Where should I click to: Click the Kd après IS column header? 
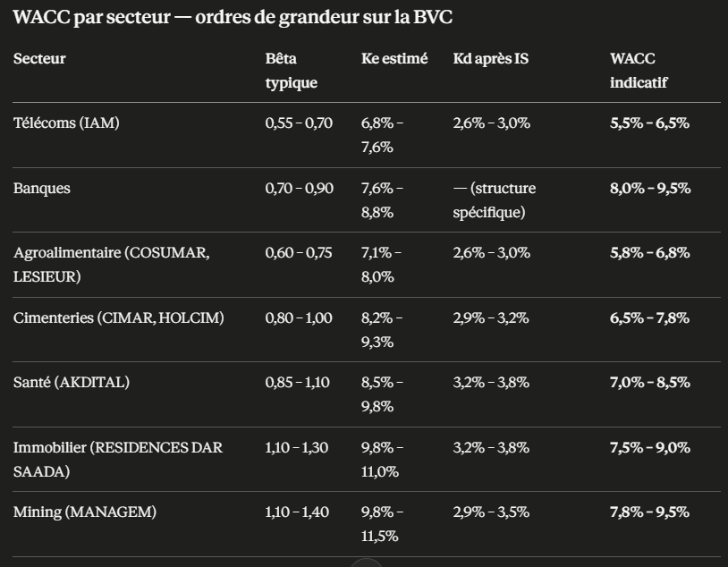tap(491, 59)
